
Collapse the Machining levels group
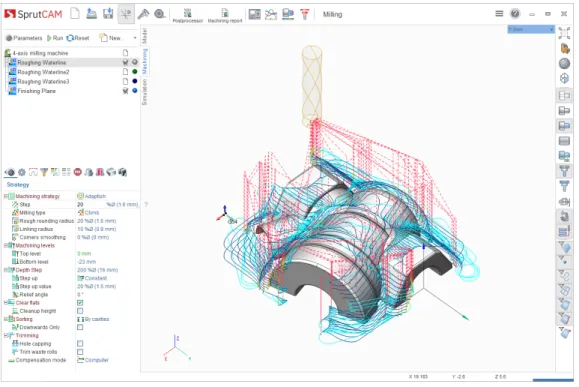[x=6, y=245]
